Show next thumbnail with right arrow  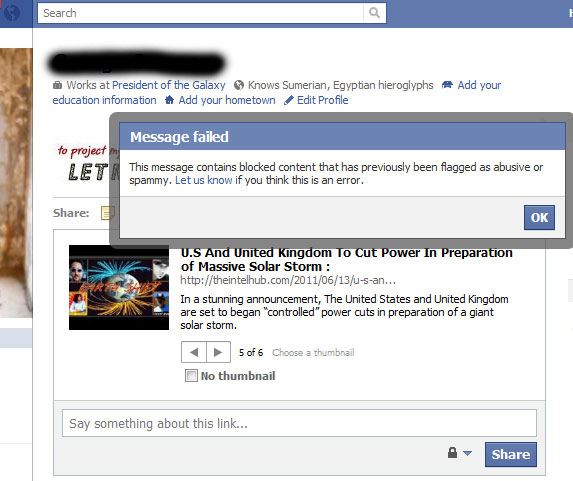pos(219,352)
